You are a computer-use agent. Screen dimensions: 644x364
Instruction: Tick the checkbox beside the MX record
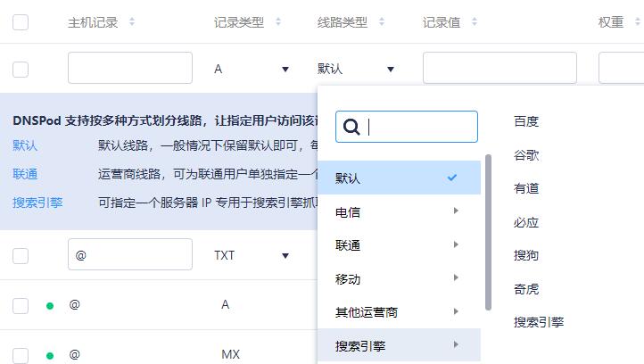[21, 355]
